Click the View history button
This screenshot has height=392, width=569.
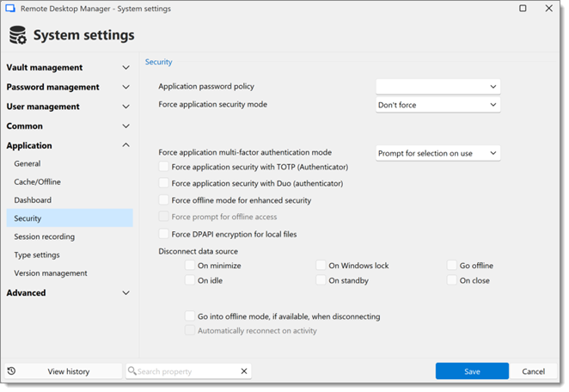click(x=64, y=371)
